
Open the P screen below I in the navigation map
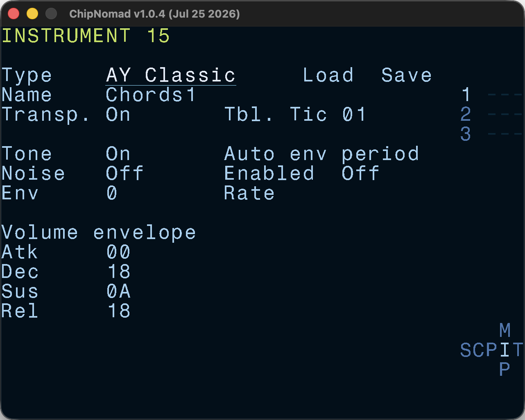tap(505, 370)
